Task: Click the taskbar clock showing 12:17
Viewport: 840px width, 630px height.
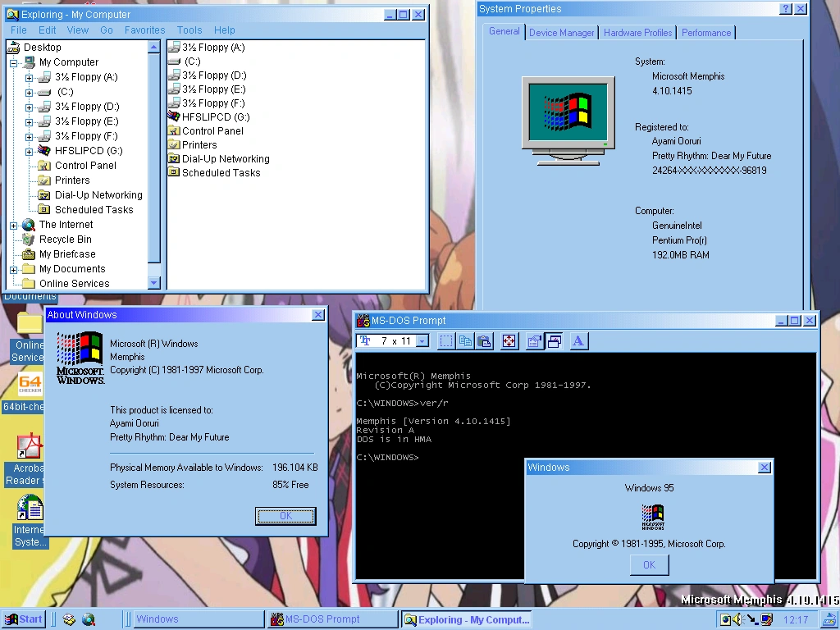Action: tap(796, 620)
